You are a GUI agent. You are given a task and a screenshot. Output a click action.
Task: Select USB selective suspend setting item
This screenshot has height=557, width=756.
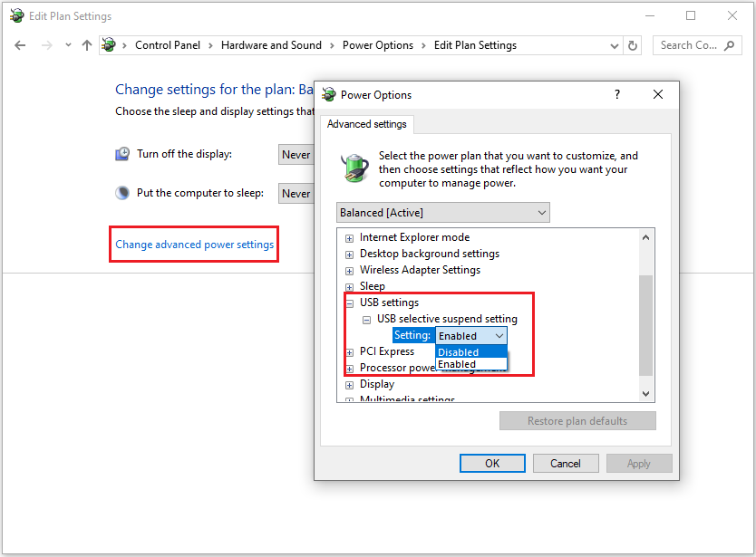tap(447, 319)
